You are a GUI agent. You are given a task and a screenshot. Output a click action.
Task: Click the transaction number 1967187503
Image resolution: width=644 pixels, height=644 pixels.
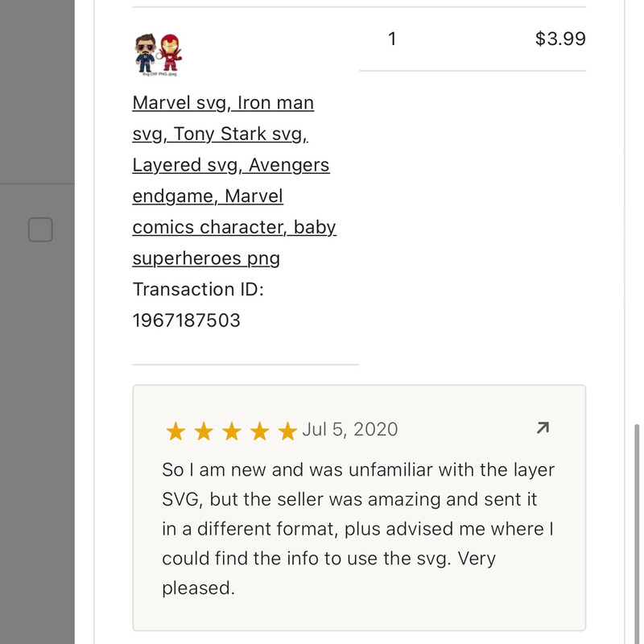click(x=186, y=320)
